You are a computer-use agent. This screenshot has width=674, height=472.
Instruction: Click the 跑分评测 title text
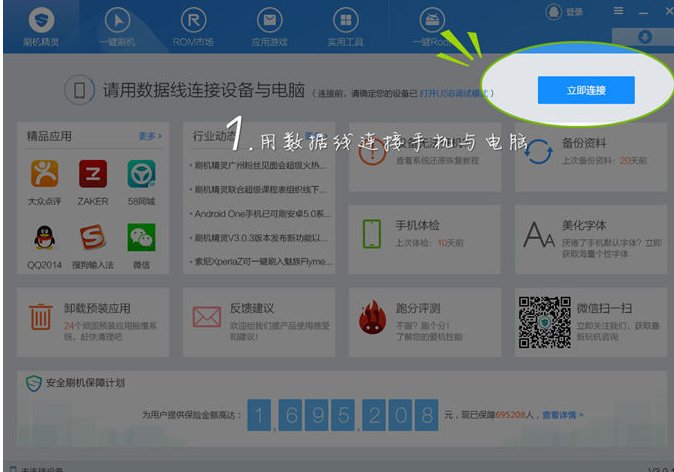pos(418,308)
